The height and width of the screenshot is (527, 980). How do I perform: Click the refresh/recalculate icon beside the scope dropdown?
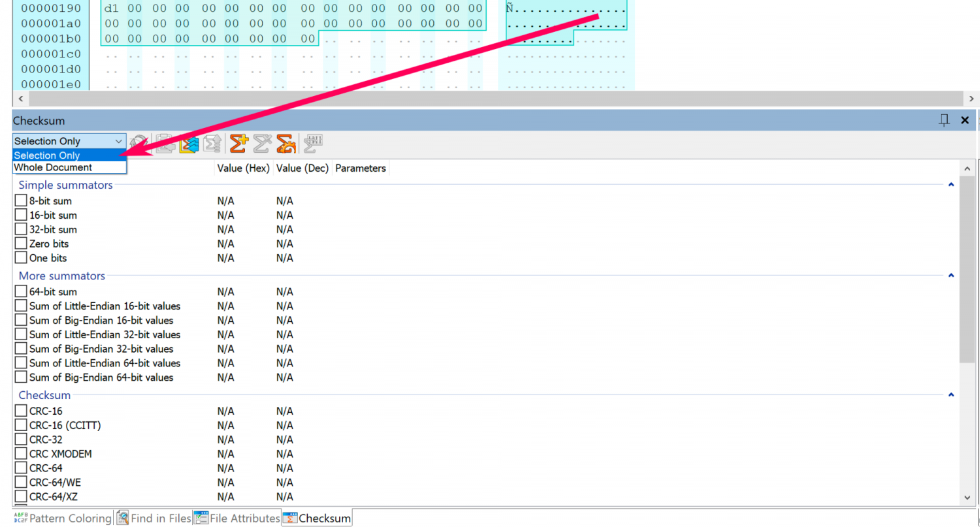click(139, 142)
